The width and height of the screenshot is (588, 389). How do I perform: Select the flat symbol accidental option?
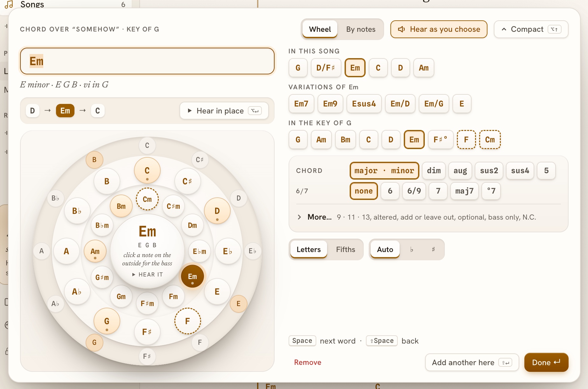pyautogui.click(x=411, y=249)
